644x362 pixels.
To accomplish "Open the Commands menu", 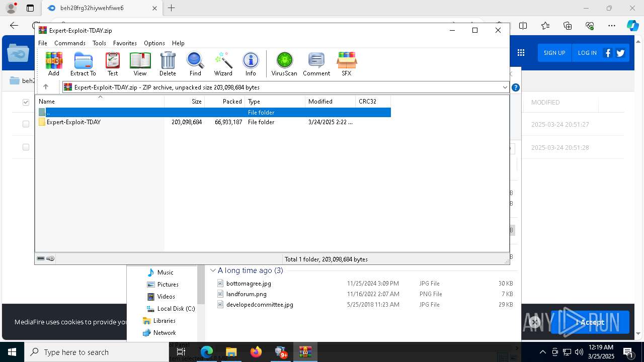I will point(70,43).
